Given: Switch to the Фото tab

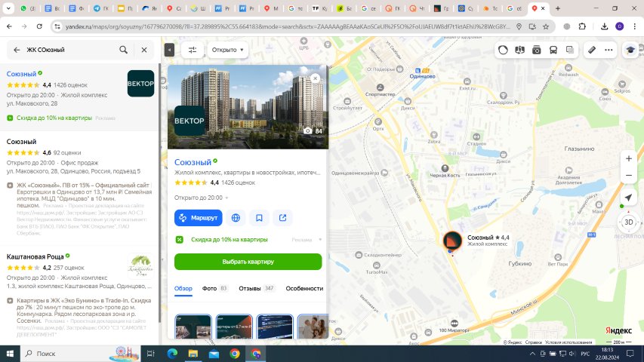Looking at the screenshot, I should pyautogui.click(x=214, y=289).
